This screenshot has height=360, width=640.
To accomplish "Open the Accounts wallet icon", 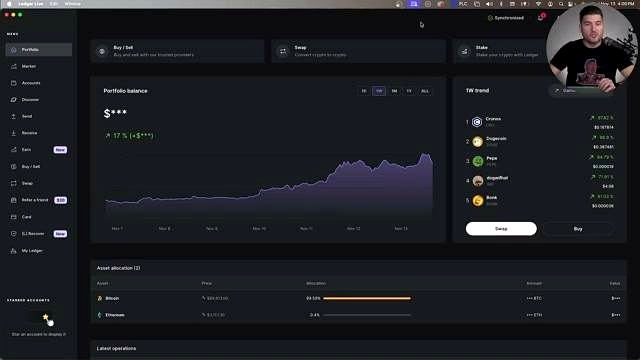I will click(x=13, y=83).
